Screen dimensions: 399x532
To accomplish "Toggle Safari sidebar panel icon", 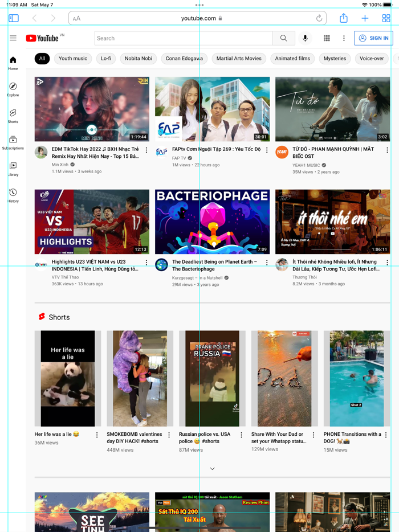I will pos(14,18).
